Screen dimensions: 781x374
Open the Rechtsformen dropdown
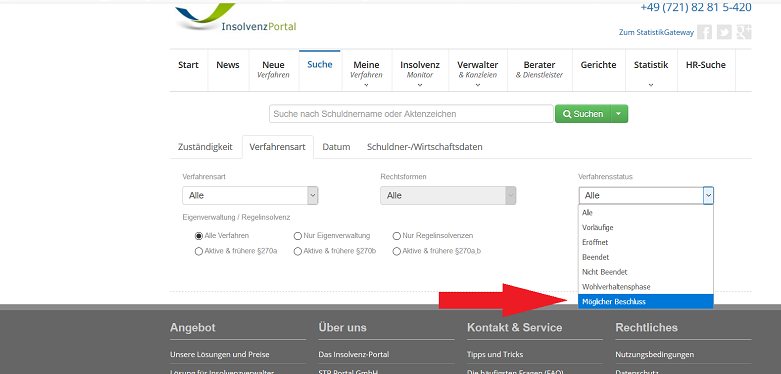448,196
